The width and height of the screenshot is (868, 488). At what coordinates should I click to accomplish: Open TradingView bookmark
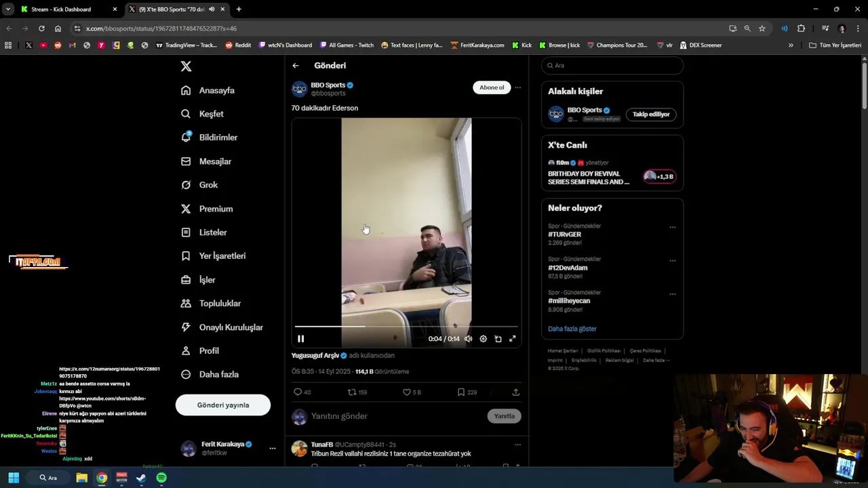(x=186, y=45)
